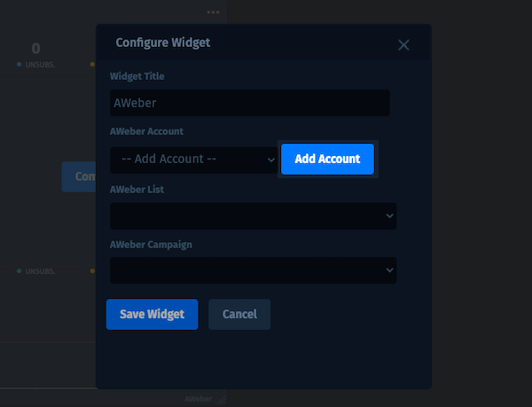532x407 pixels.
Task: Close the Configure Widget dialog
Action: click(x=403, y=45)
